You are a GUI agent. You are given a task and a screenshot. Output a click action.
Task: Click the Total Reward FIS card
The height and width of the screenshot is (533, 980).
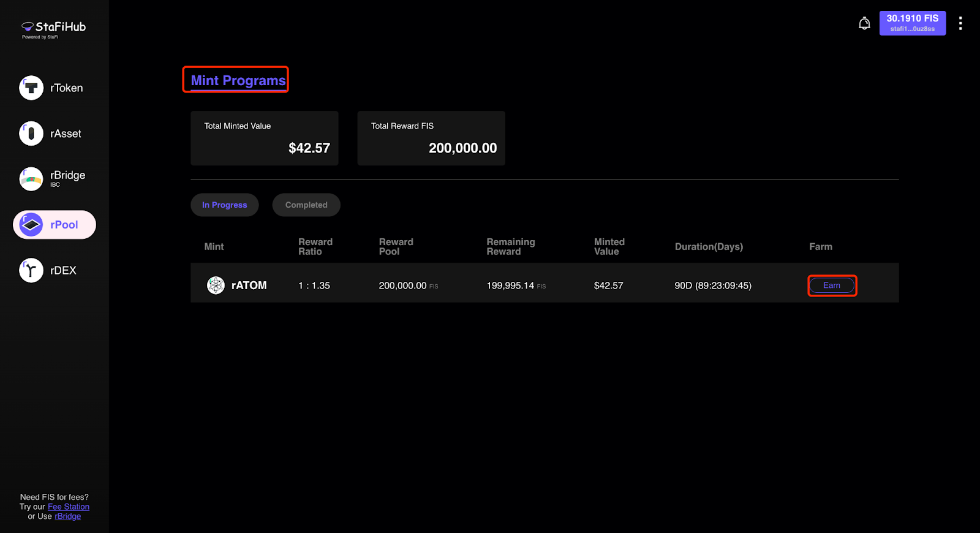pos(431,138)
